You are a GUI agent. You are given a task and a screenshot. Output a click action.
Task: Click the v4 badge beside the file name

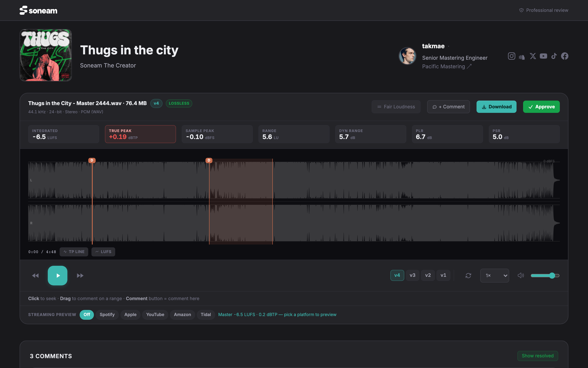pyautogui.click(x=156, y=103)
